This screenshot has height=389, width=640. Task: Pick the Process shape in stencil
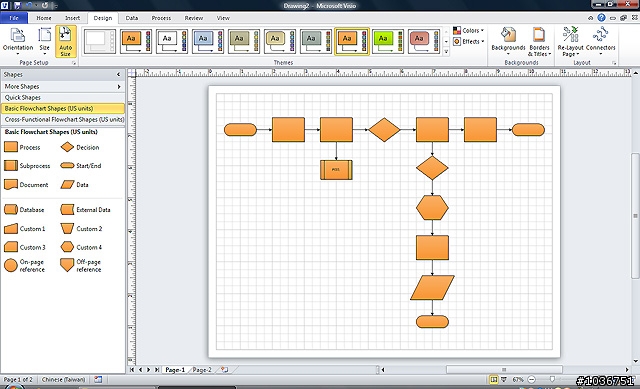pyautogui.click(x=22, y=147)
